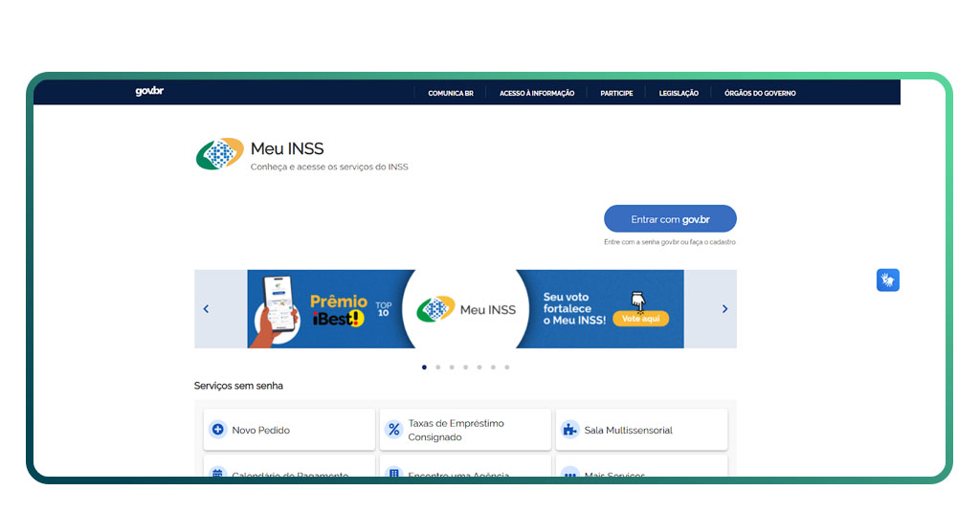980x513 pixels.
Task: Open the Participe menu item
Action: 616,93
